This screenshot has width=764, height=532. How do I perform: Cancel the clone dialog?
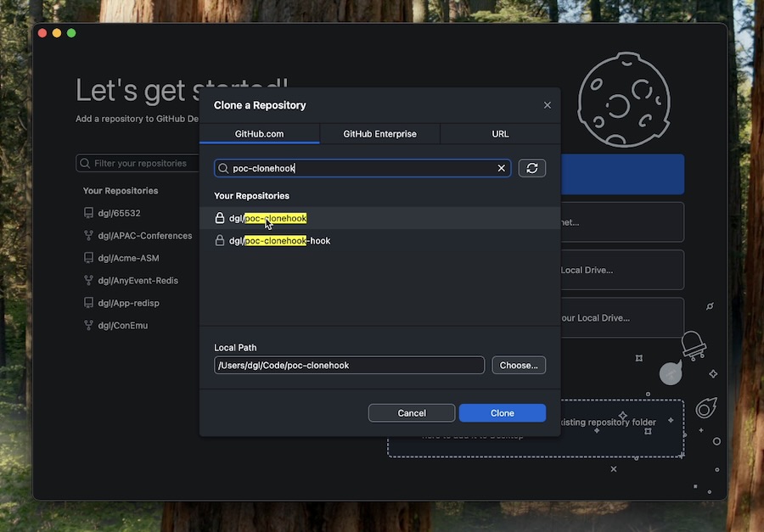pyautogui.click(x=412, y=413)
